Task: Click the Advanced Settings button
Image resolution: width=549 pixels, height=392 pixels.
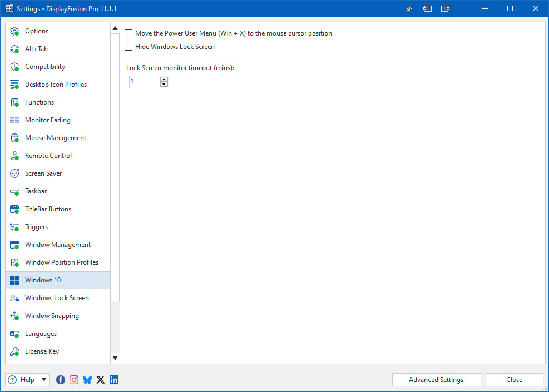Action: click(436, 380)
